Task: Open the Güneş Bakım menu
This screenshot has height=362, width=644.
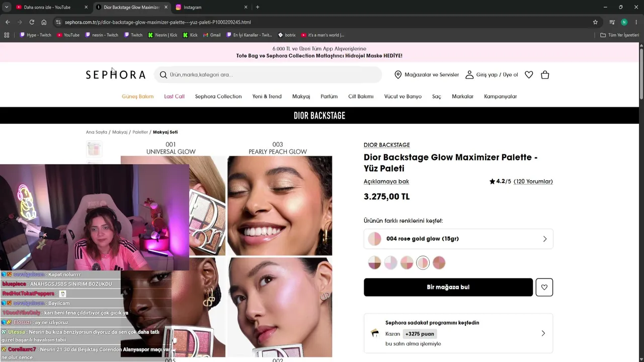Action: tap(137, 97)
